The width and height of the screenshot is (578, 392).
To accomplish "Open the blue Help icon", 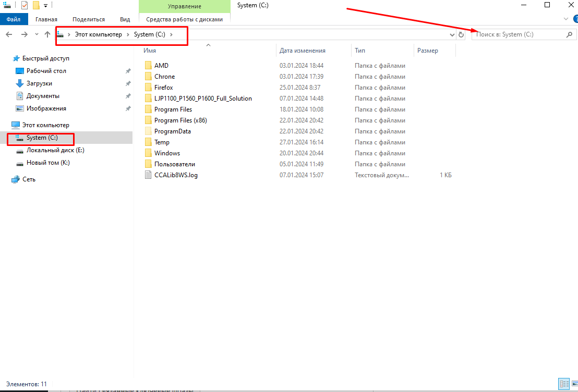I will pos(575,19).
